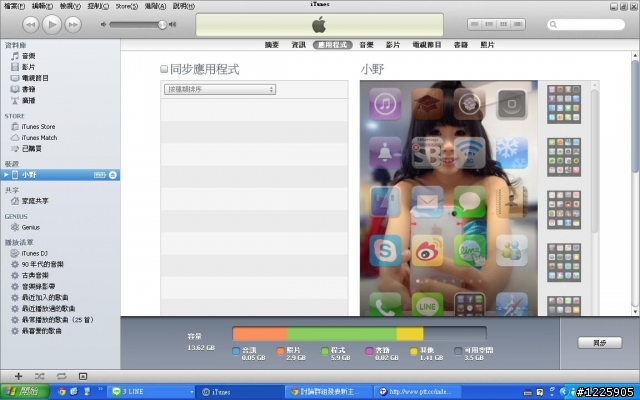The image size is (640, 400).
Task: Click the orange 照片 capacity legend swatch
Action: pyautogui.click(x=280, y=351)
